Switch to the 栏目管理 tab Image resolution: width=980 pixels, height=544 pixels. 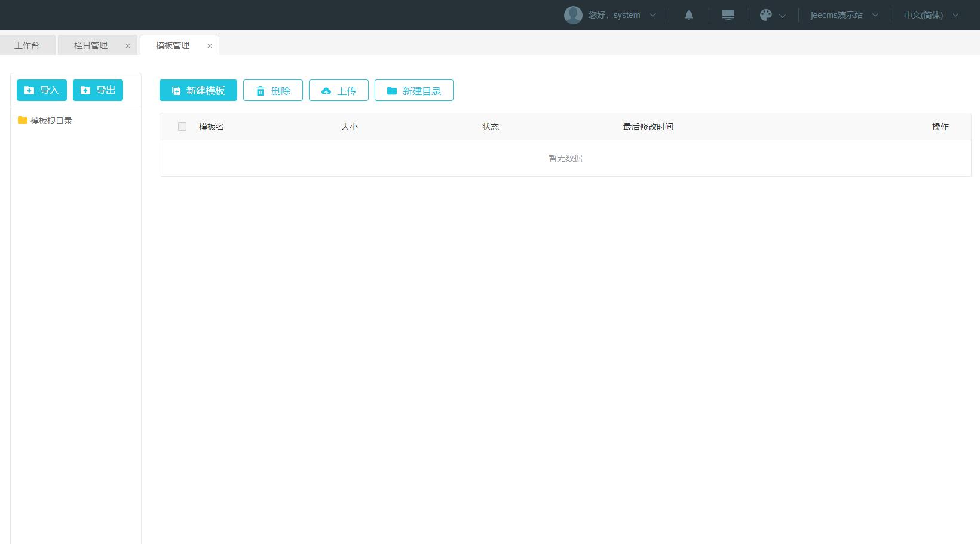coord(91,45)
